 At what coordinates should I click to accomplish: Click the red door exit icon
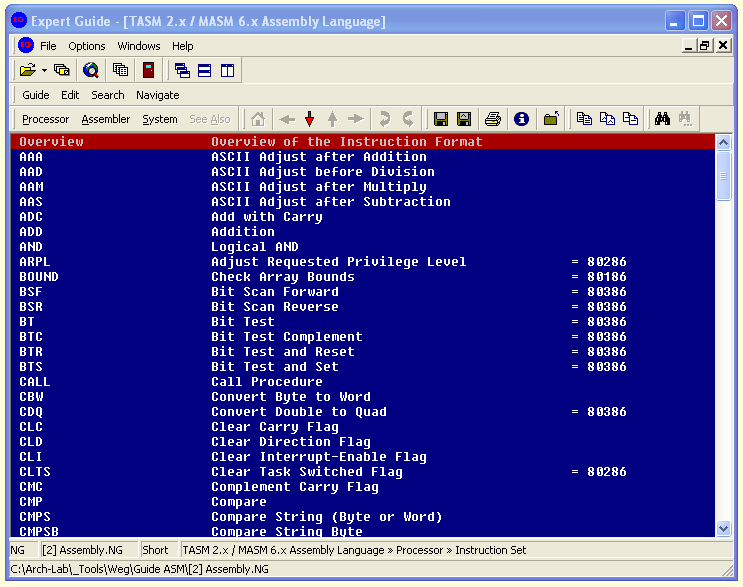pyautogui.click(x=149, y=71)
